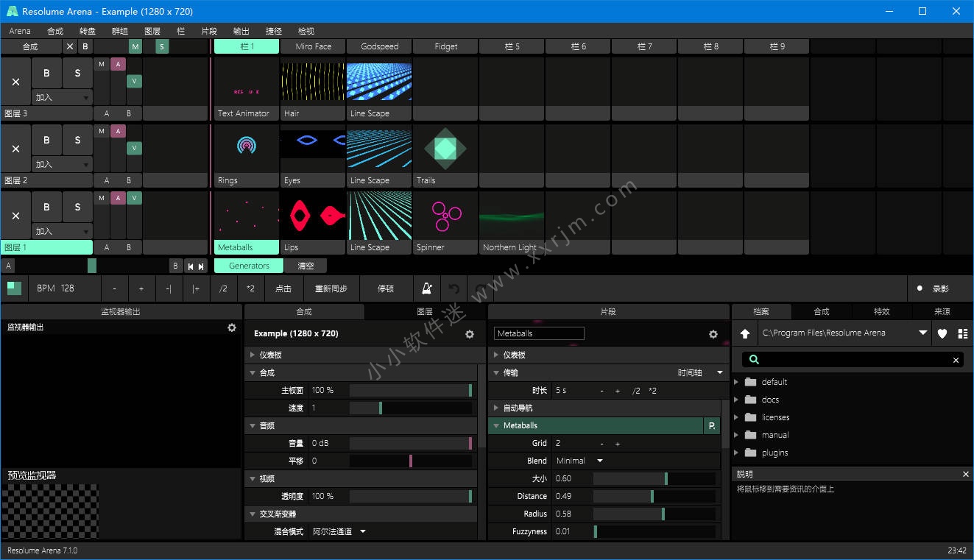974x560 pixels.
Task: Click the 清空 clear button
Action: (306, 266)
